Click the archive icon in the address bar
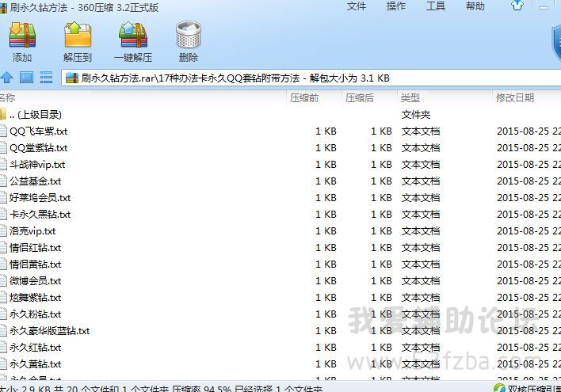The width and height of the screenshot is (561, 392). 72,78
